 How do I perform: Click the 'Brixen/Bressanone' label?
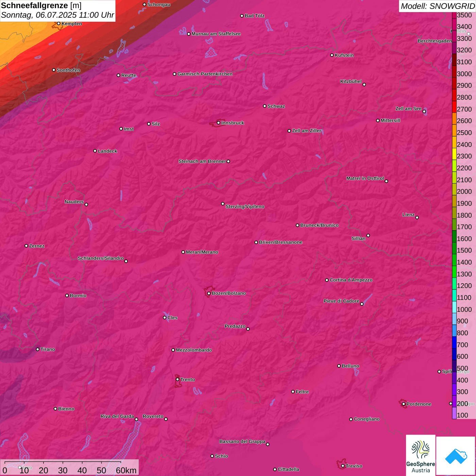[x=280, y=242]
